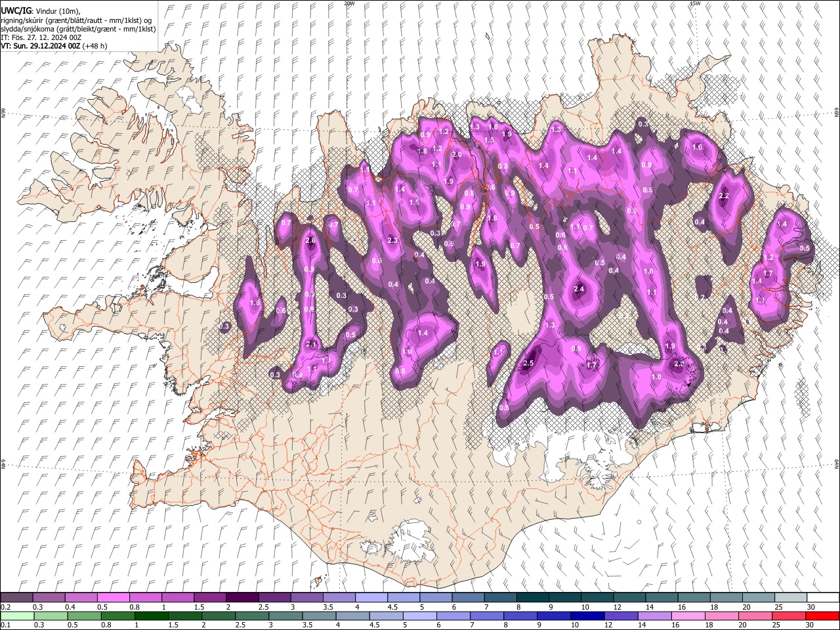Click the 'VT: Sun. 29.12.2024 00Z' valid time
This screenshot has width=840, height=630.
[x=40, y=46]
